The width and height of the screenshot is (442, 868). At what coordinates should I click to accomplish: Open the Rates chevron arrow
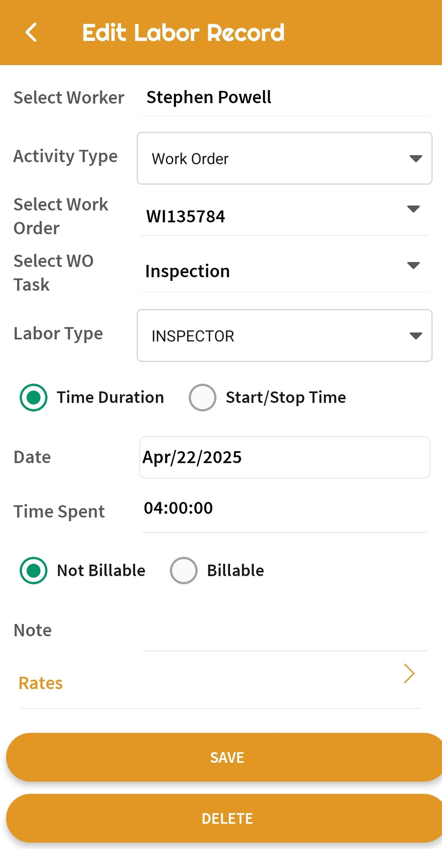[409, 674]
